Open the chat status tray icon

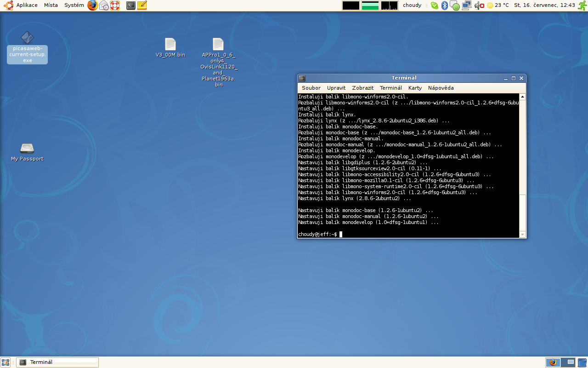tap(455, 6)
